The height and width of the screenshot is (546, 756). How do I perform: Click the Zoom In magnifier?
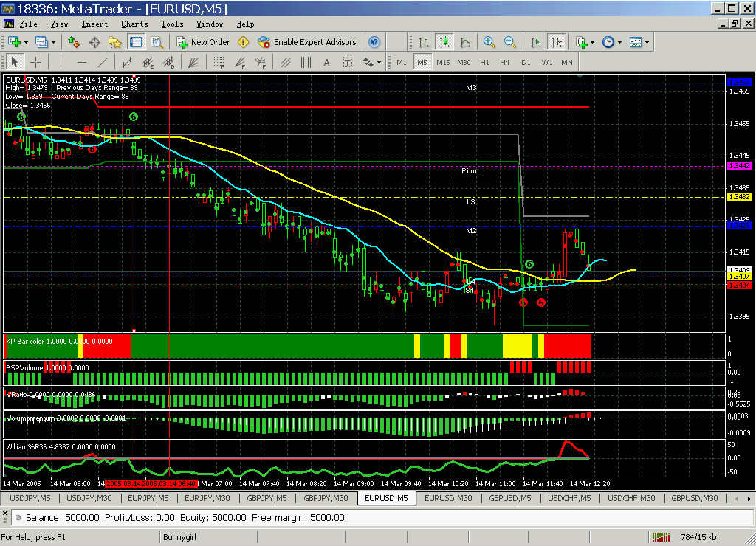tap(489, 42)
